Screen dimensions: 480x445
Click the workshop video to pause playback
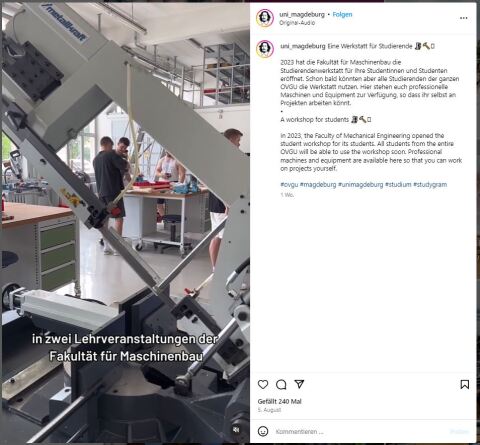[126, 222]
